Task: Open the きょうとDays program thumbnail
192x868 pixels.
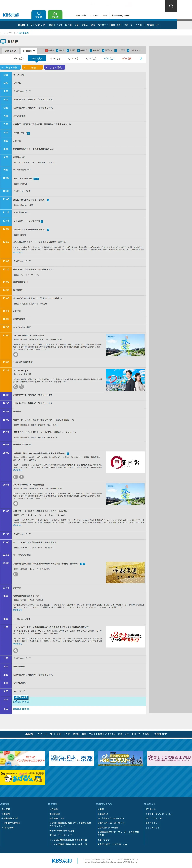Action: (125, 380)
